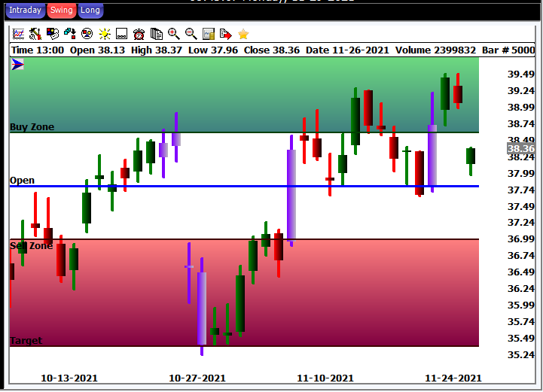Click the blue arrow in chart corner
Image resolution: width=543 pixels, height=392 pixels.
[x=18, y=65]
